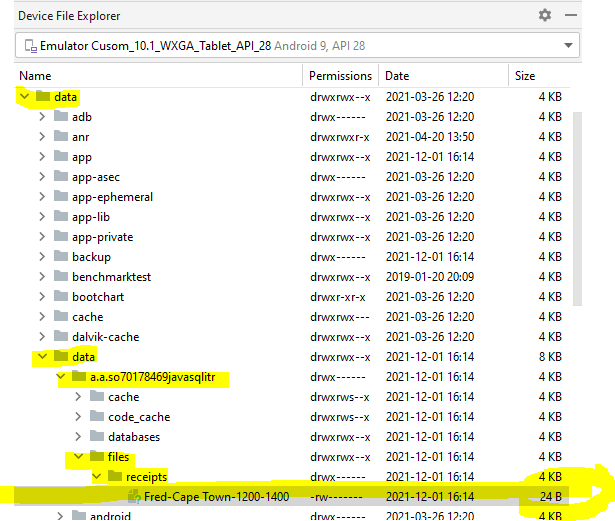Collapse the top-level data folder

pos(25,96)
